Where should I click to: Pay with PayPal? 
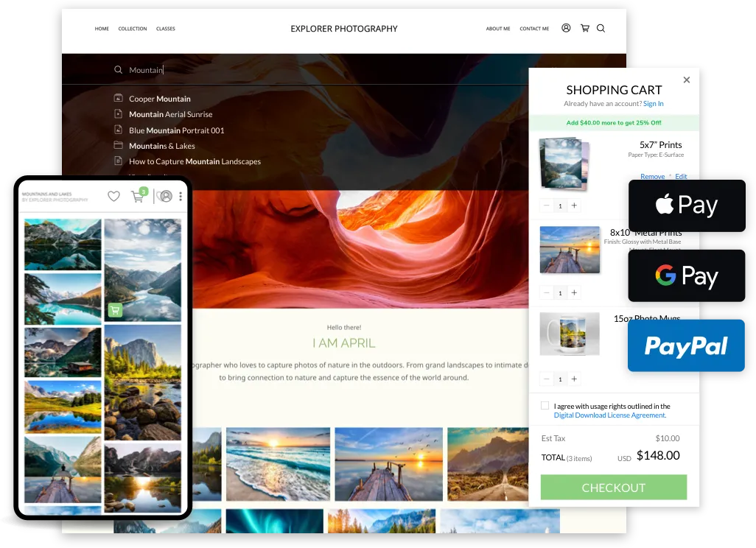(x=686, y=345)
